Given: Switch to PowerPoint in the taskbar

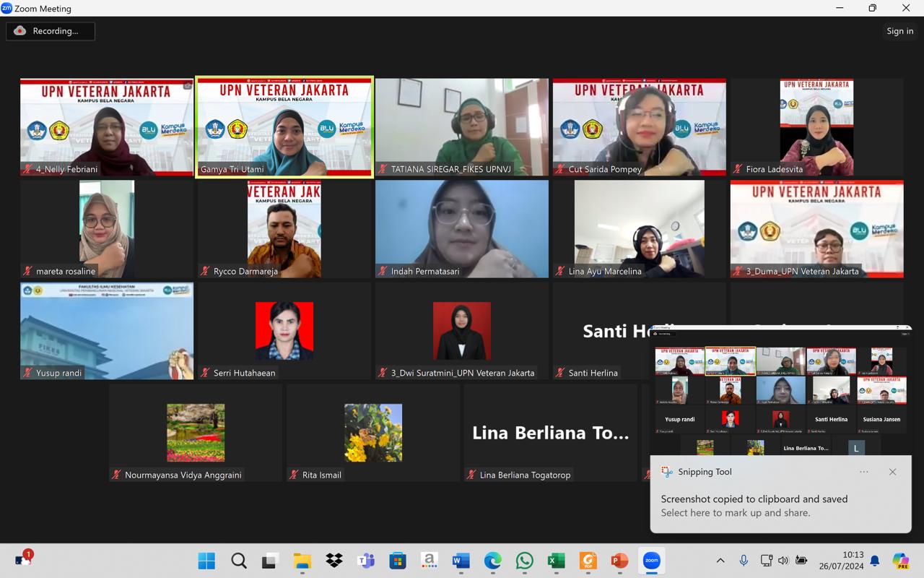Looking at the screenshot, I should click(620, 561).
